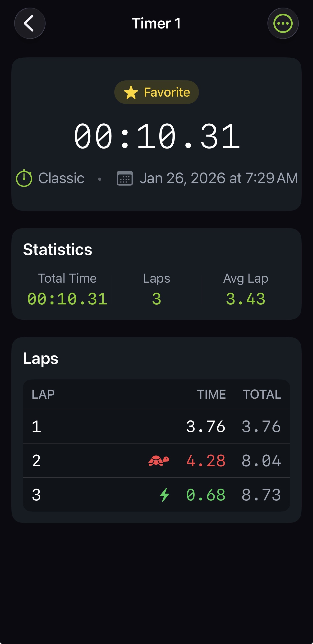This screenshot has width=313, height=644.
Task: Click the TIME column header
Action: [211, 394]
